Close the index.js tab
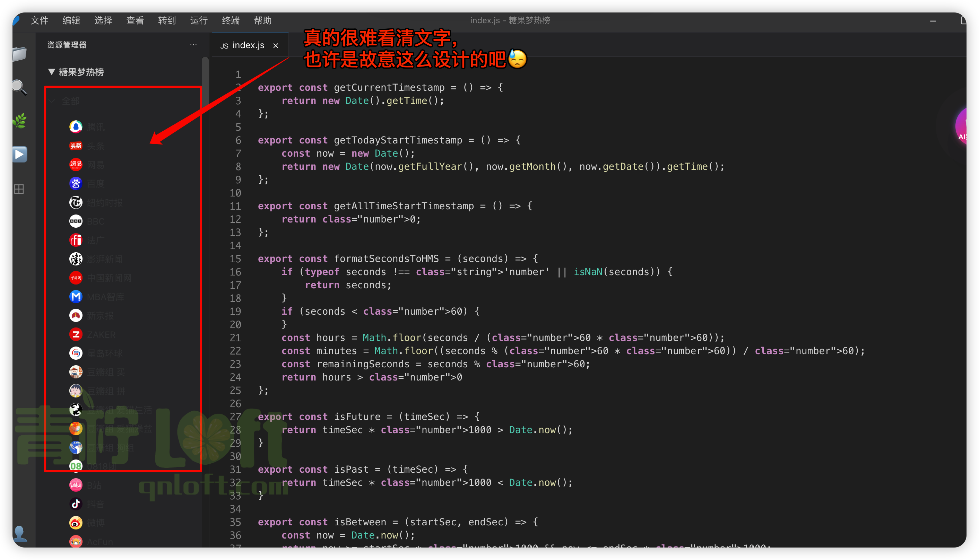Screen dimensions: 979x560 [x=276, y=45]
